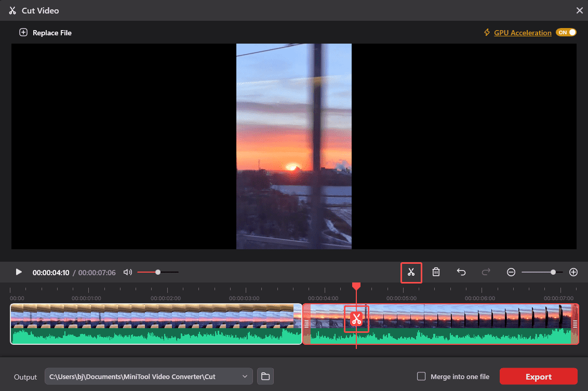
Task: Zoom in the timeline with the plus icon
Action: (573, 272)
